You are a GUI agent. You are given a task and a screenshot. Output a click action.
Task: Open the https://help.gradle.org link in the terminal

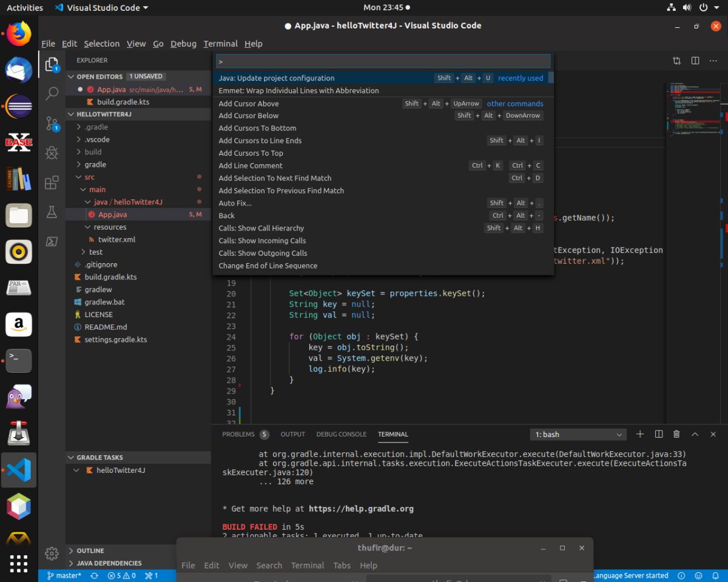(361, 509)
